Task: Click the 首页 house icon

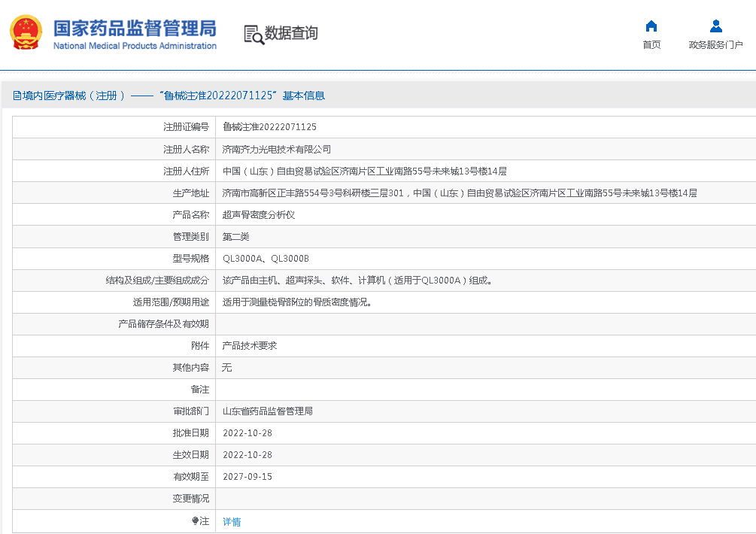Action: [651, 26]
